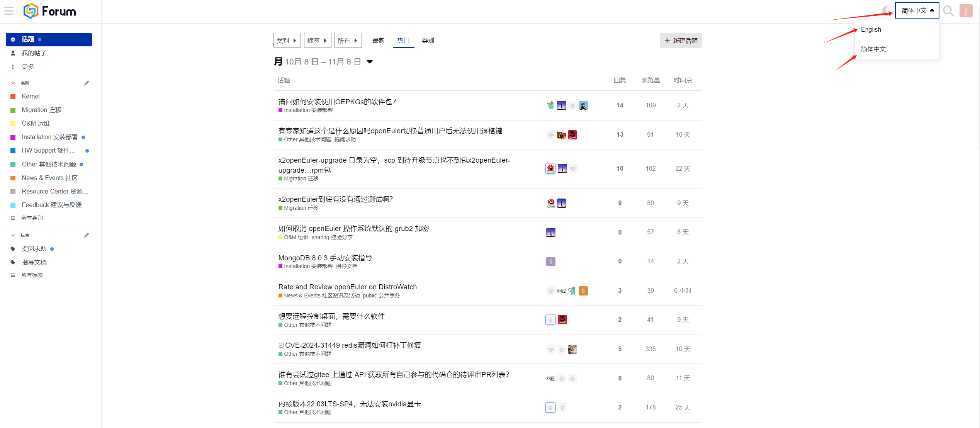
Task: Switch to the 最新 tab
Action: (x=378, y=41)
